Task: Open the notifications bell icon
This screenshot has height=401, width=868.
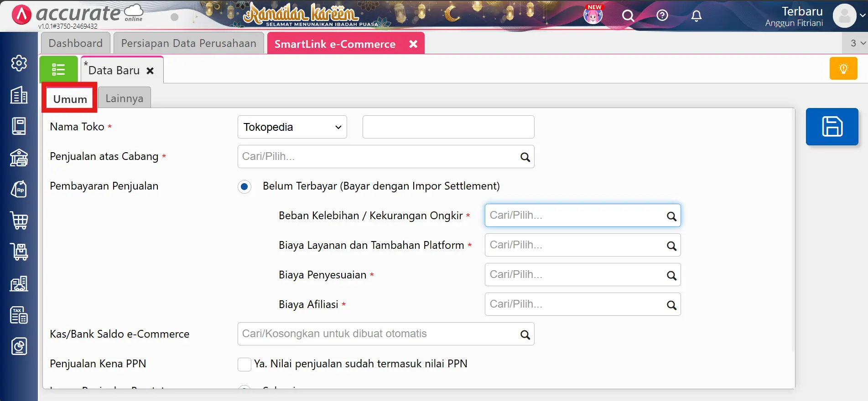Action: [696, 16]
